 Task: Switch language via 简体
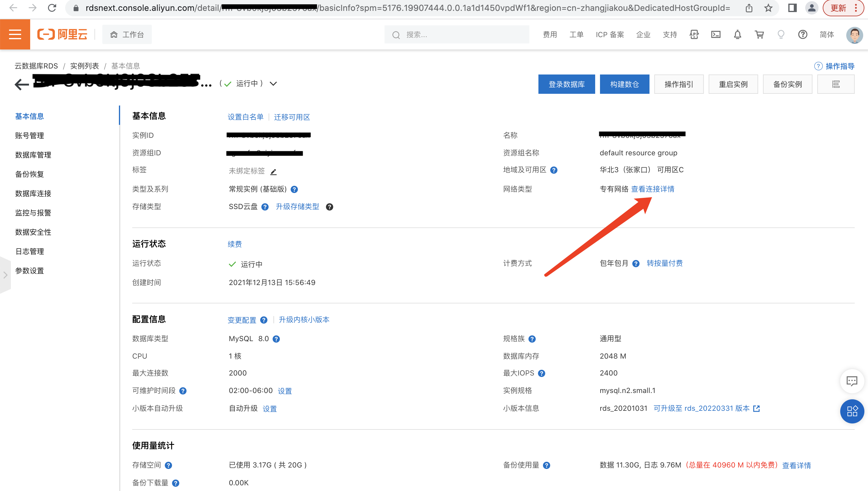827,34
